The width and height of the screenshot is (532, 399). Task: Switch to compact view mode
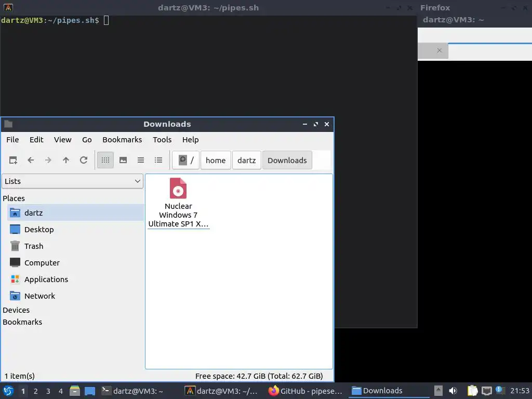pos(141,160)
